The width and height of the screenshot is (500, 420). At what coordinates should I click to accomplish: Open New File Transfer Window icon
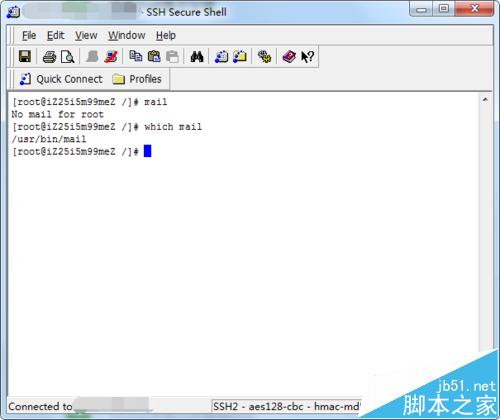[240, 57]
